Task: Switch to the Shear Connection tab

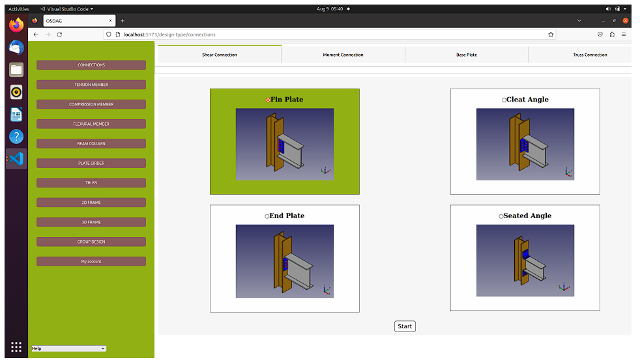Action: point(220,54)
